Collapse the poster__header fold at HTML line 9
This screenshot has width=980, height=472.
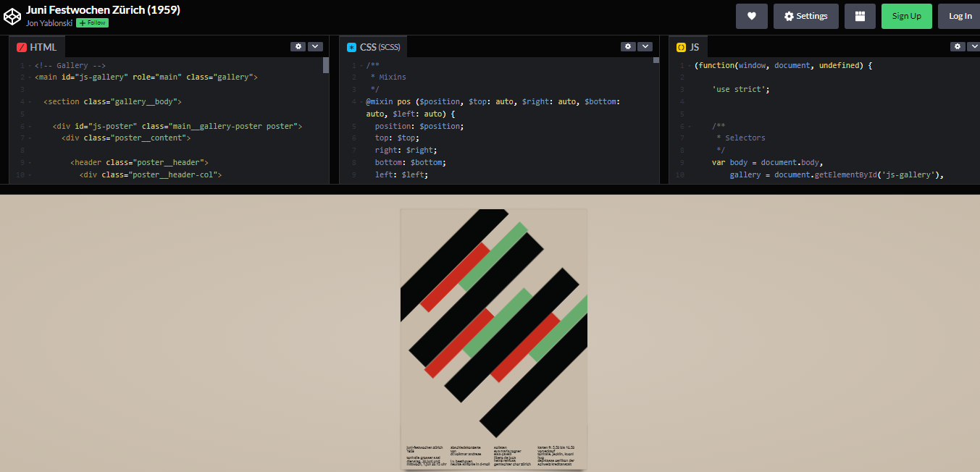(x=30, y=163)
